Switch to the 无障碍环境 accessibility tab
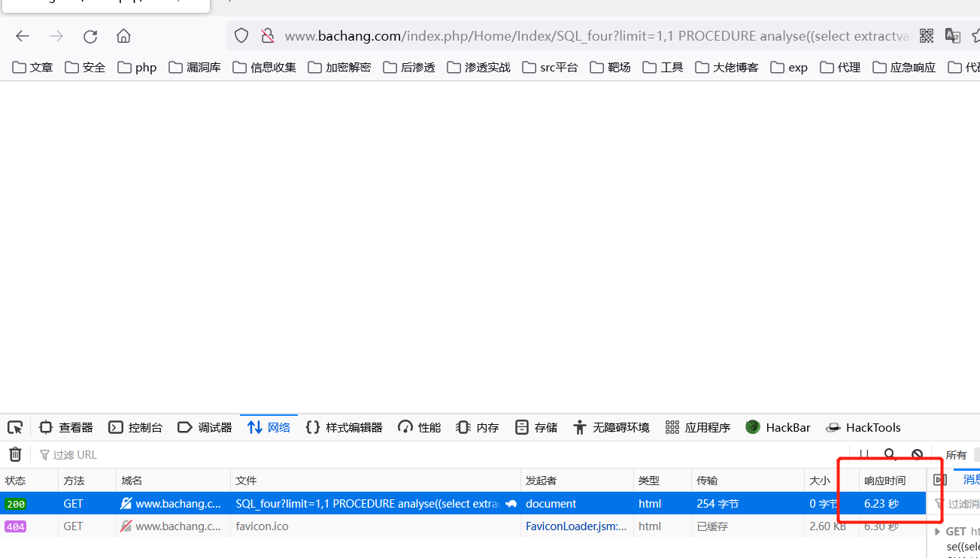 coord(611,427)
